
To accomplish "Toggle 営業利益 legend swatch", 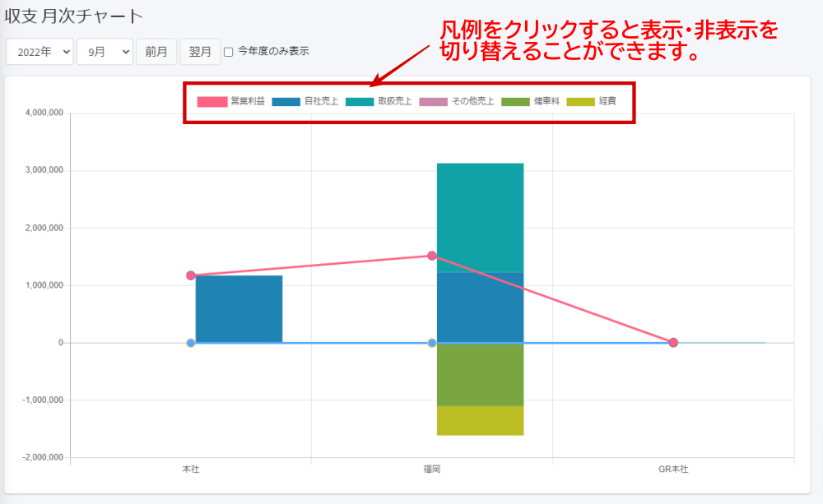I will click(x=212, y=101).
